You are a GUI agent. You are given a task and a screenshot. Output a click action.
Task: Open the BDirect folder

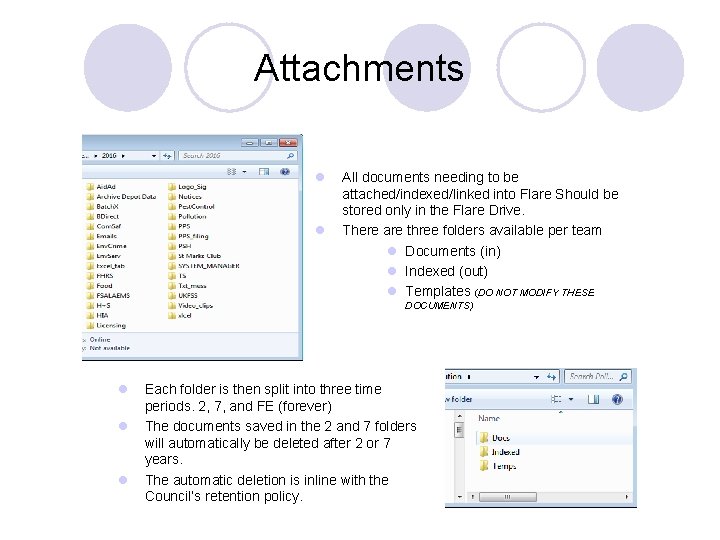[103, 216]
